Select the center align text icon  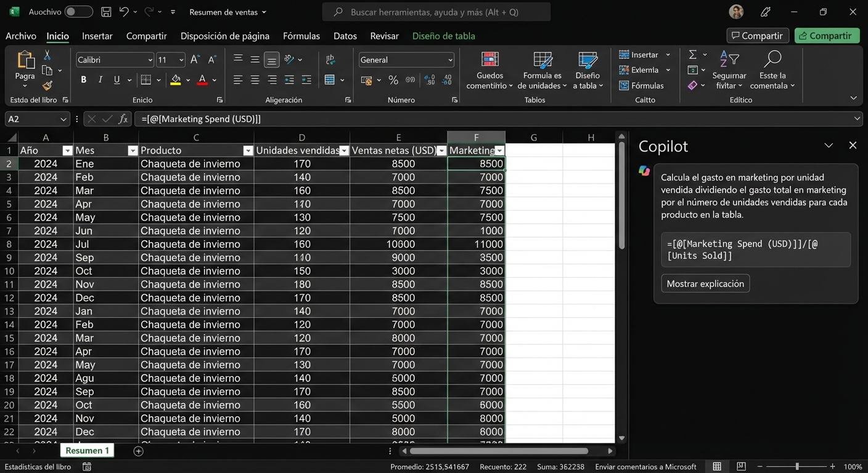[x=255, y=79]
